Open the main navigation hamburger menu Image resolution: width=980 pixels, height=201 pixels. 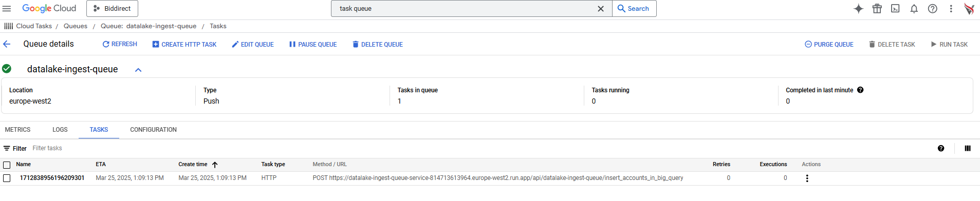point(7,9)
